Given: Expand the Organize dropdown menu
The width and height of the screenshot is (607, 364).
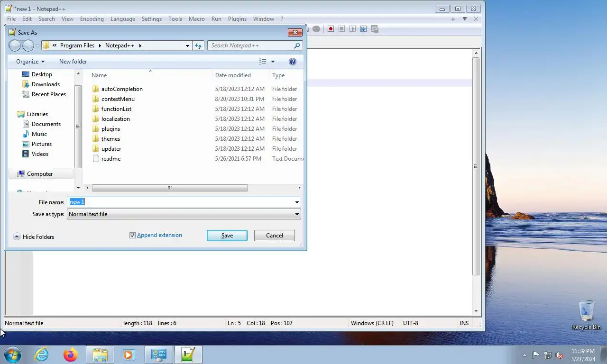Looking at the screenshot, I should 30,62.
